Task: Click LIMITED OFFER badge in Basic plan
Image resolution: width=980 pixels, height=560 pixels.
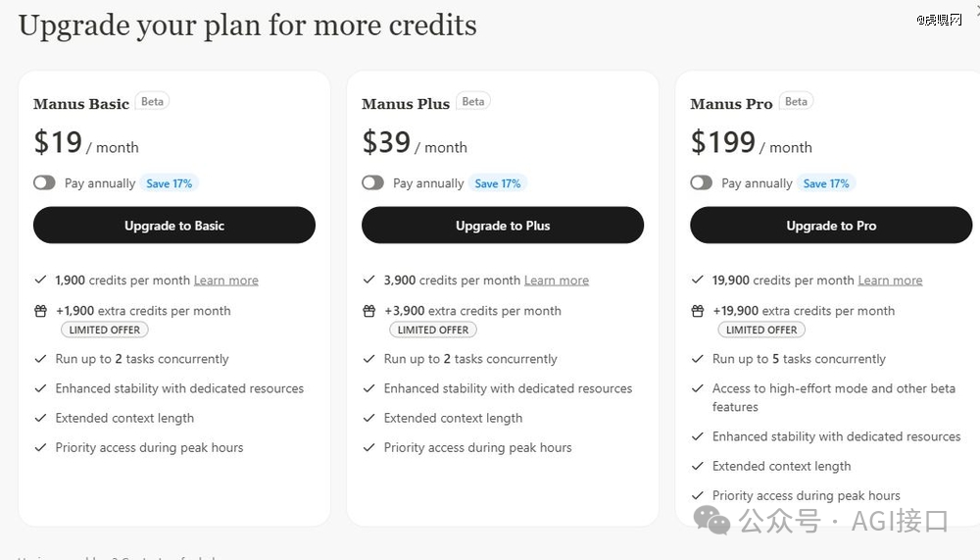Action: (x=105, y=330)
